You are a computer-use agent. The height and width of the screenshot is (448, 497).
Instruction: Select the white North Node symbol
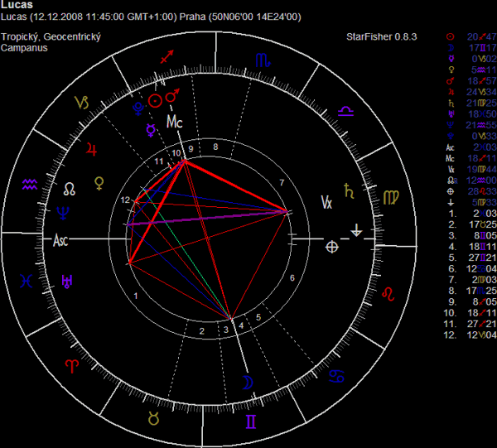tap(70, 190)
